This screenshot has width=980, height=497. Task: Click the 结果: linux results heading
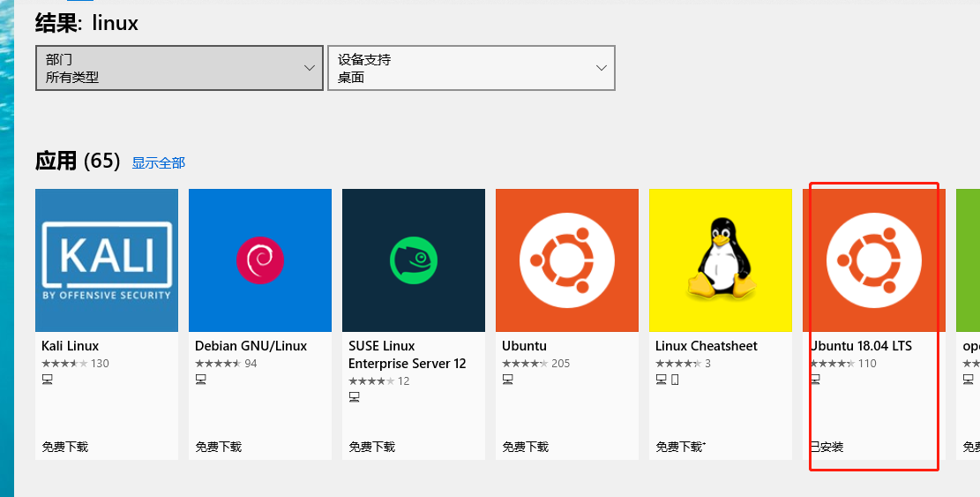tap(86, 23)
